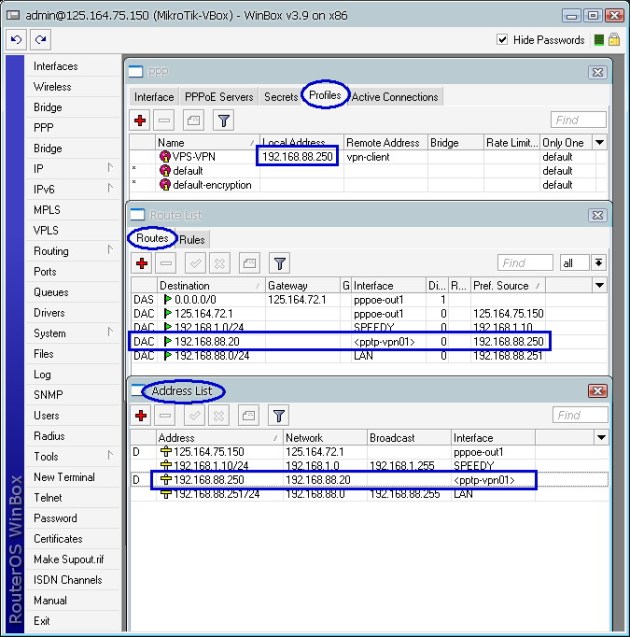Select the Profiles tab in PPP
This screenshot has height=637, width=630.
[x=325, y=95]
